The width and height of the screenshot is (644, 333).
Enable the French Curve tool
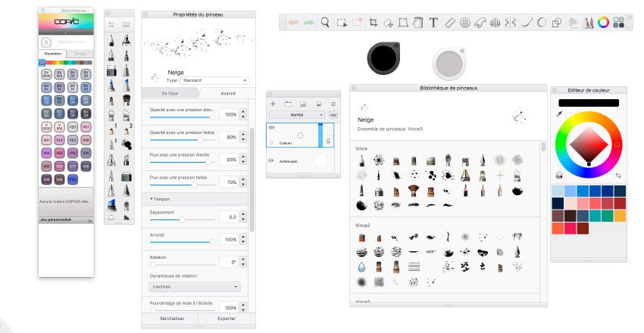[480, 23]
